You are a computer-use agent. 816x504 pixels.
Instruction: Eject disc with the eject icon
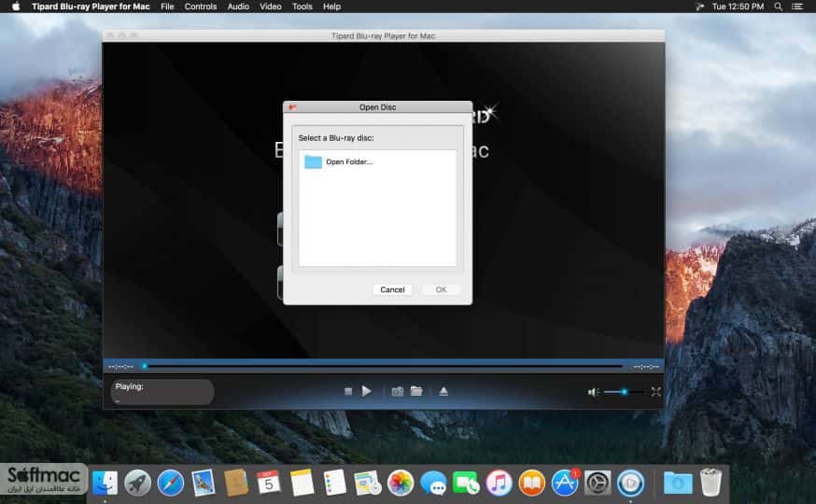click(x=443, y=391)
